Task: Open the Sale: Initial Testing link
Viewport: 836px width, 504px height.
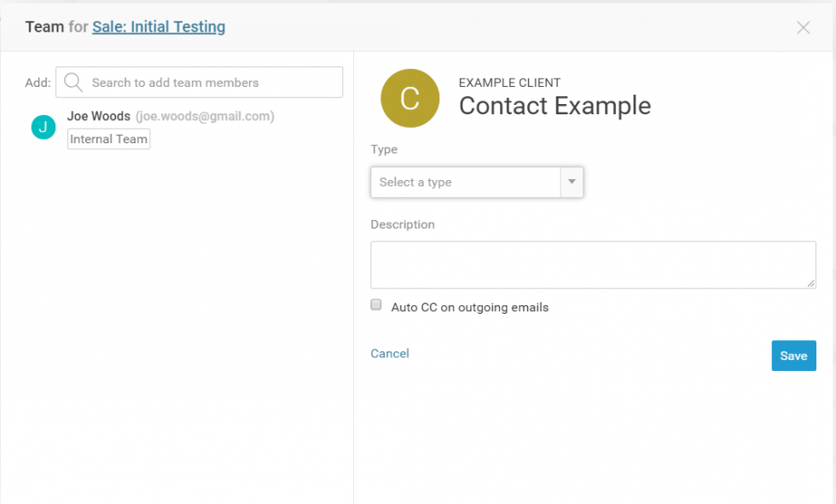Action: (159, 26)
